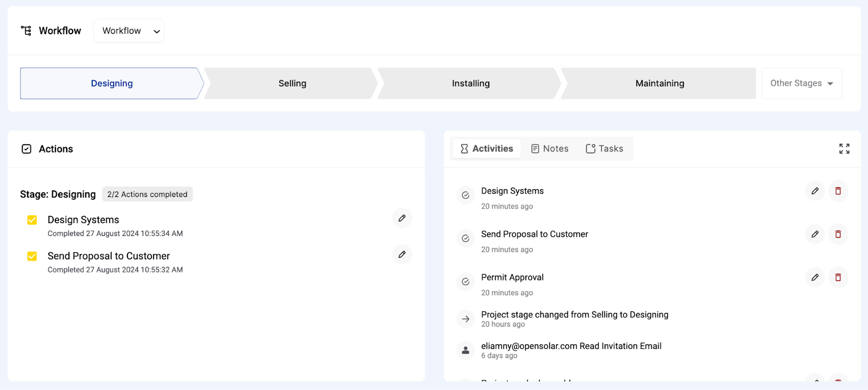Click 'Project stage changed from Selling to Designing'
Screen dimensions: 868x390
575,315
